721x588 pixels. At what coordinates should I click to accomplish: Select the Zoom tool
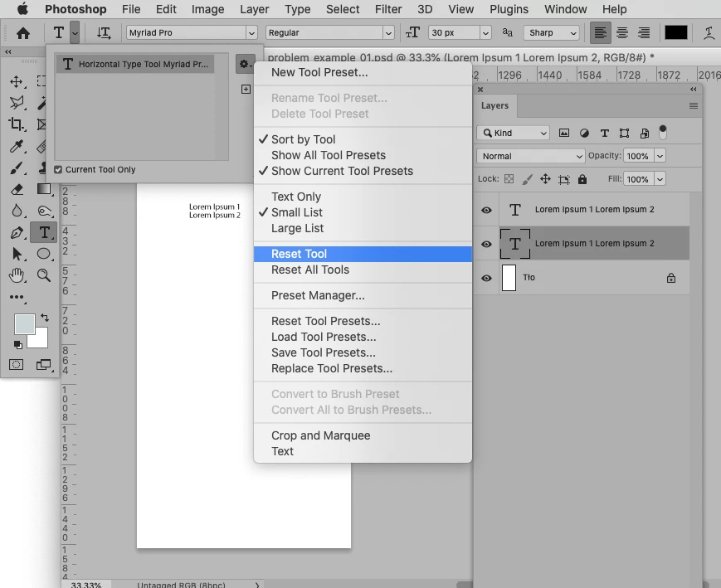click(44, 275)
